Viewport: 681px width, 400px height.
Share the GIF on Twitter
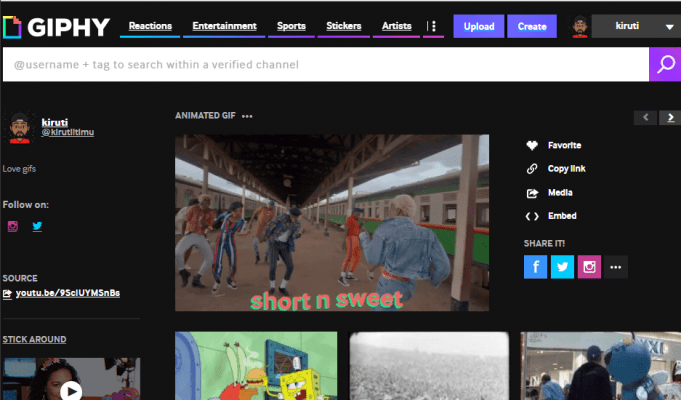[562, 267]
